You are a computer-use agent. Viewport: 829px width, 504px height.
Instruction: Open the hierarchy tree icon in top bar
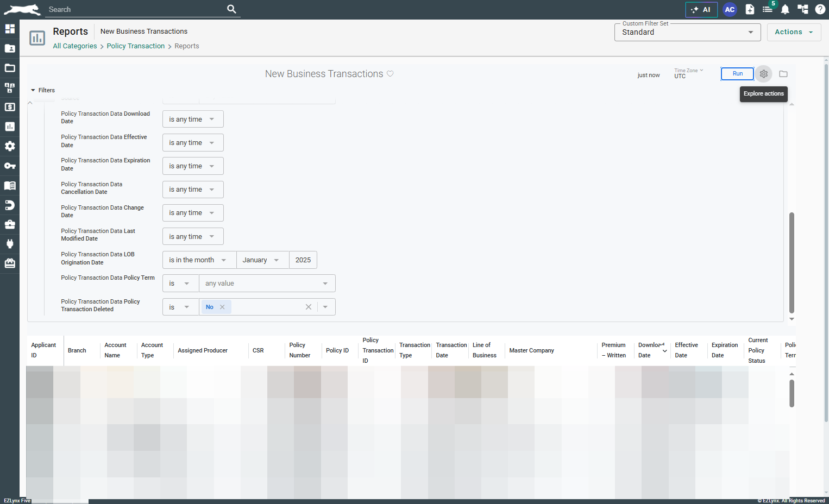point(802,9)
